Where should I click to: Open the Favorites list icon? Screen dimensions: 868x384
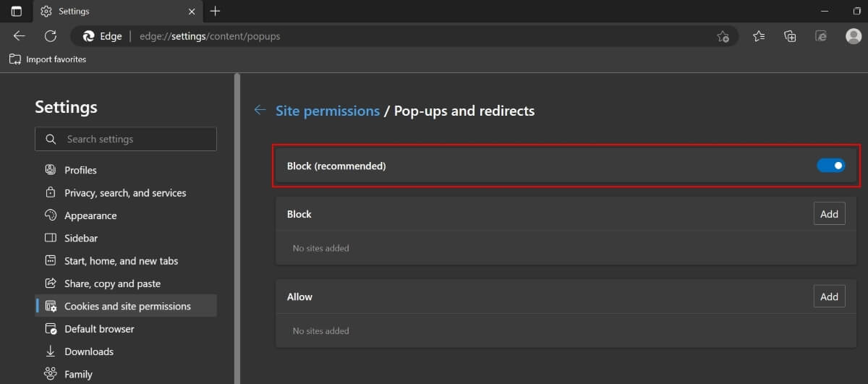[x=759, y=36]
